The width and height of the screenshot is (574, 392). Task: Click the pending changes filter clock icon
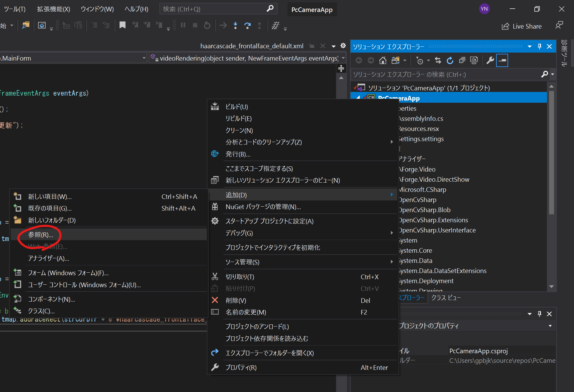pyautogui.click(x=419, y=61)
